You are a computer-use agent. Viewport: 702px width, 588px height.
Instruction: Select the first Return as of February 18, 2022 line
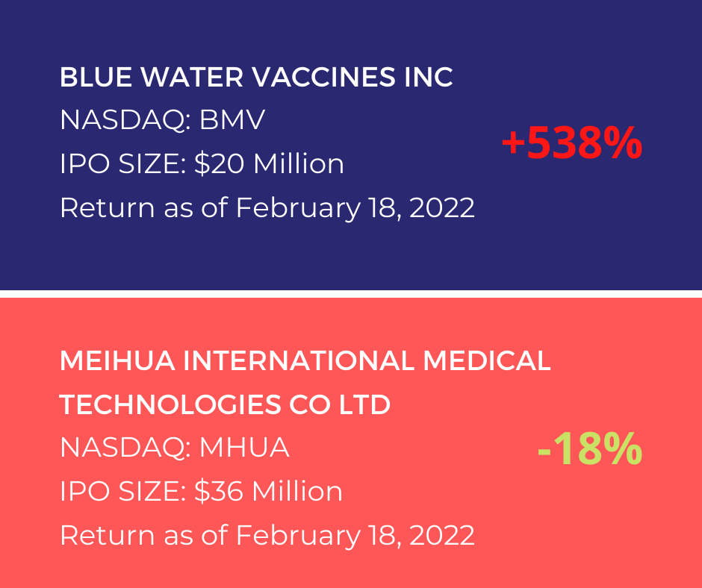267,207
